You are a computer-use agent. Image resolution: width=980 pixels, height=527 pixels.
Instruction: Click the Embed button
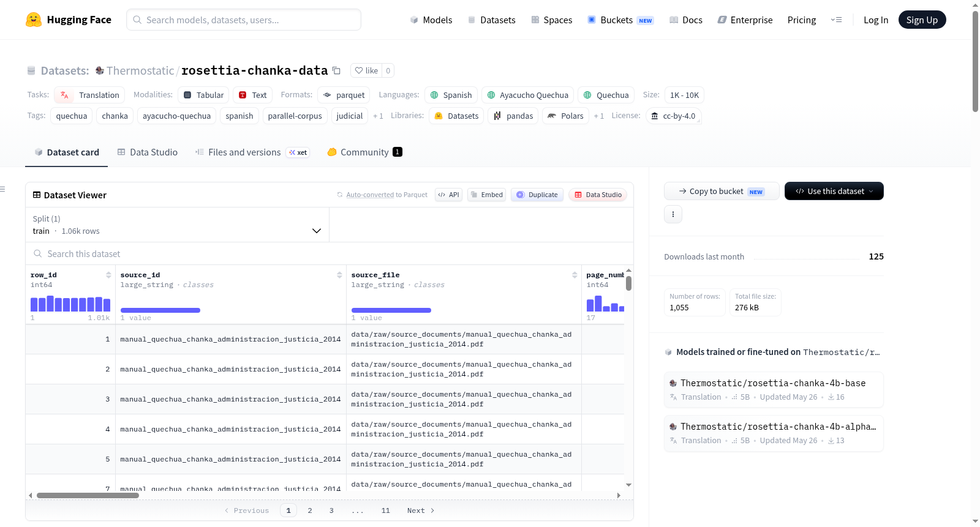point(487,195)
